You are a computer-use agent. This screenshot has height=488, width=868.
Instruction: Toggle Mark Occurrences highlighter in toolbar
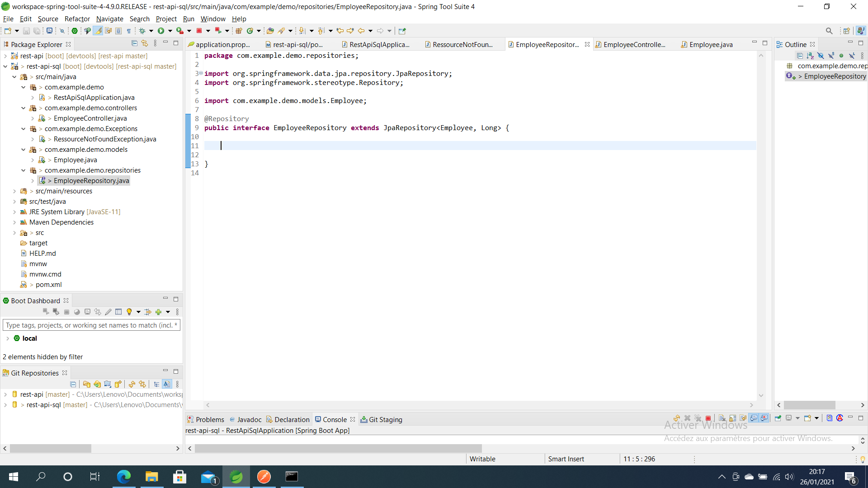[x=98, y=31]
